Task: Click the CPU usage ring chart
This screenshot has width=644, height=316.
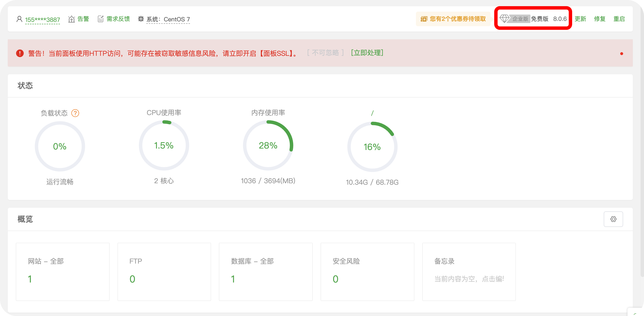Action: 164,145
